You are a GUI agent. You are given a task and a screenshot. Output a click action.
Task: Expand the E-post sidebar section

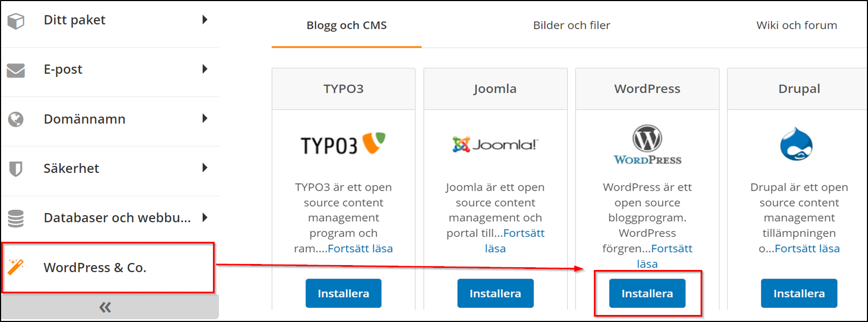pyautogui.click(x=205, y=69)
